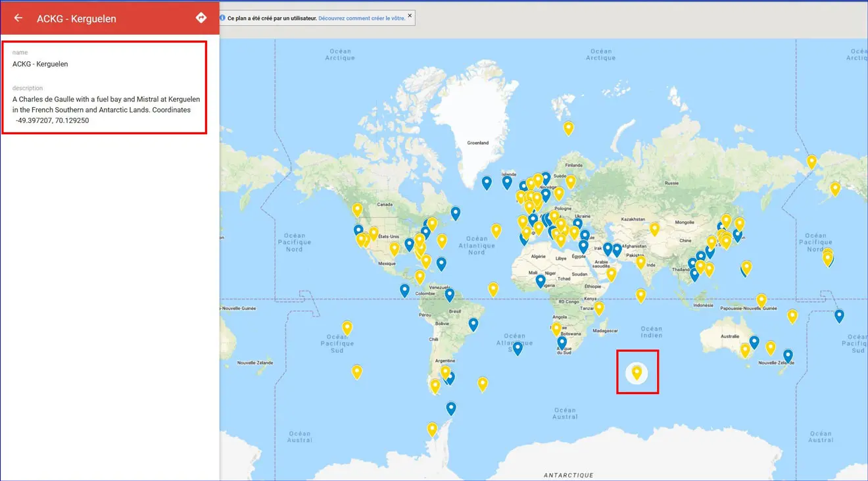Select blue pin on Nigeria
Image resolution: width=868 pixels, height=481 pixels.
pos(541,281)
